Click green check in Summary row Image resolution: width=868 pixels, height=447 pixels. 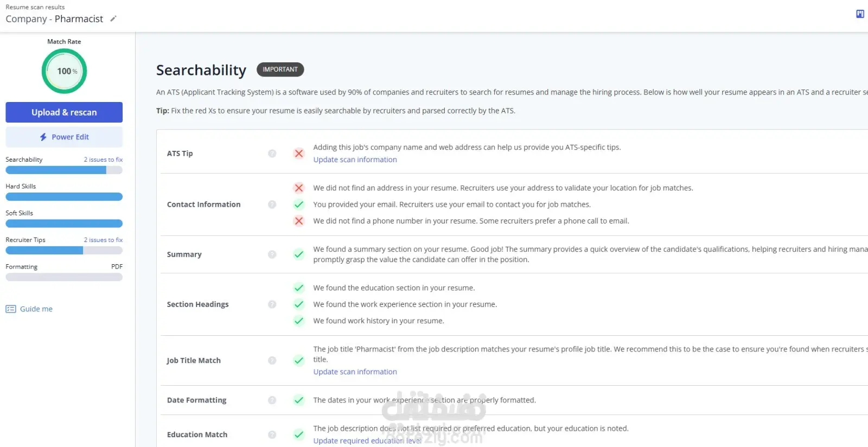point(299,254)
